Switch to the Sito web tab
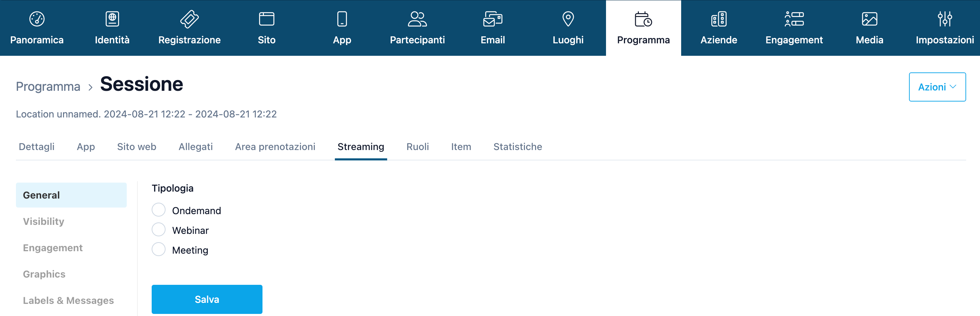This screenshot has width=980, height=316. 136,147
